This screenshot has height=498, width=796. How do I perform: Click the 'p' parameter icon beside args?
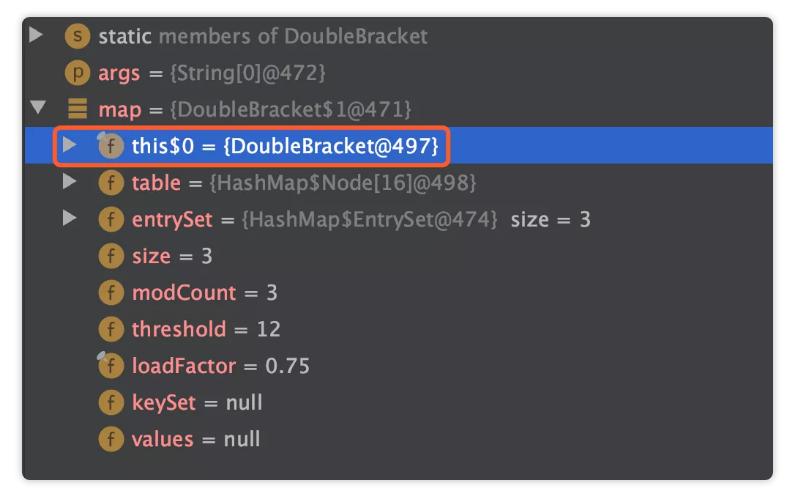coord(77,73)
